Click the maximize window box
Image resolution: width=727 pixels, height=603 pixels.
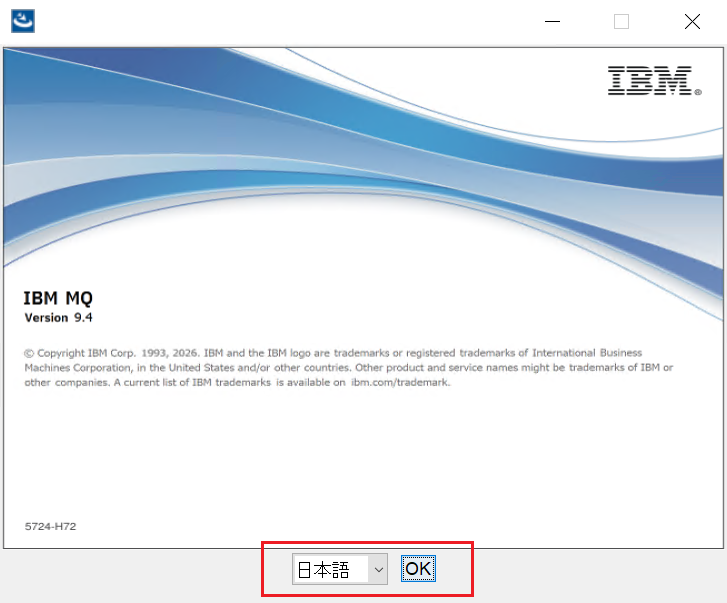pyautogui.click(x=621, y=21)
